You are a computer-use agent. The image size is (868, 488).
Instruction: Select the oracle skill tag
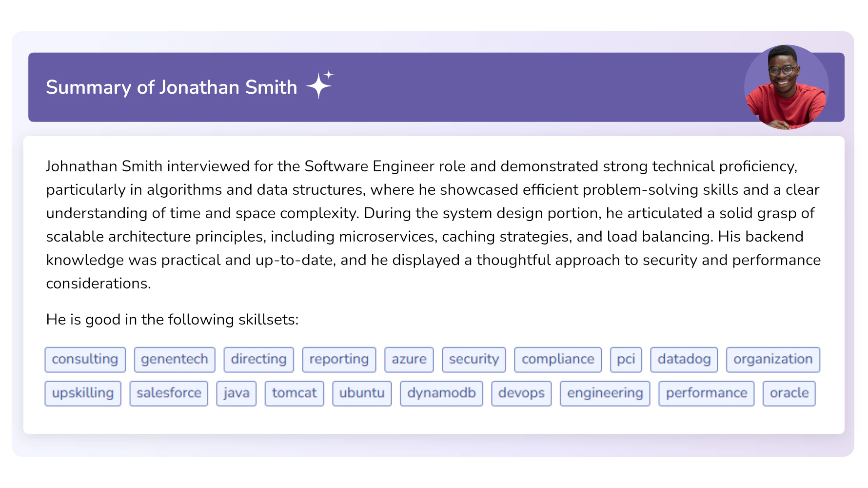click(789, 393)
